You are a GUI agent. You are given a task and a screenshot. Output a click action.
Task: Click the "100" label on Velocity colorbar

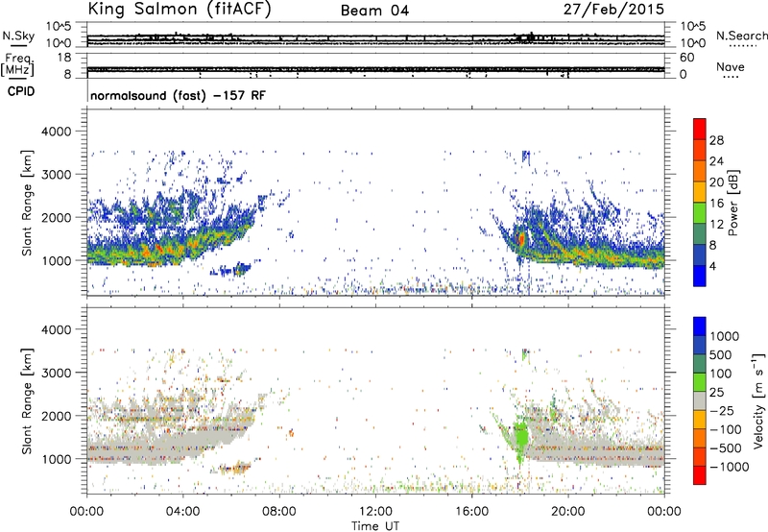tap(723, 374)
